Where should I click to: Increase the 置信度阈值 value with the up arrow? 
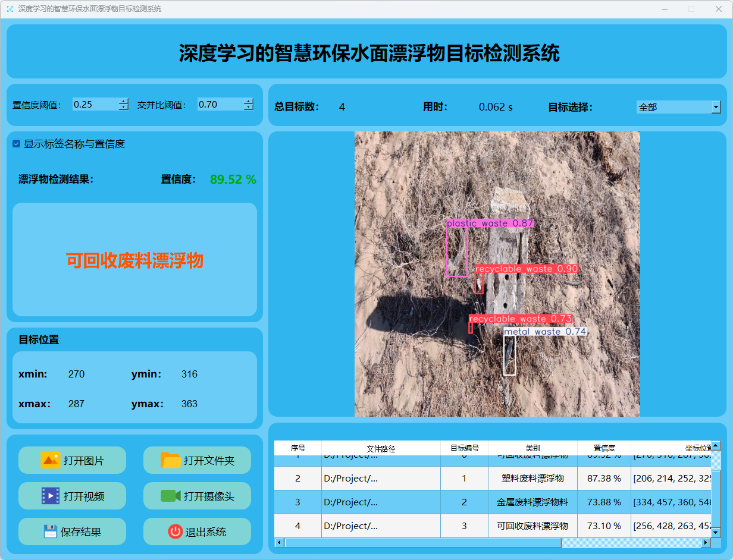pyautogui.click(x=123, y=101)
